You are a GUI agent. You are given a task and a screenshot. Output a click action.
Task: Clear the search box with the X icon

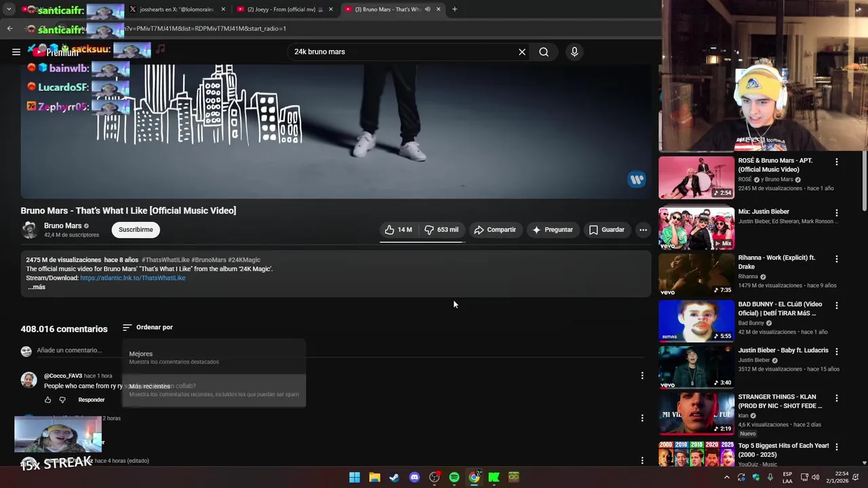tap(522, 52)
